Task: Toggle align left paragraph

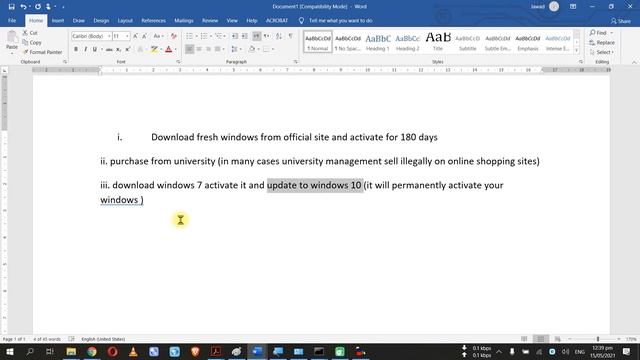Action: click(189, 49)
